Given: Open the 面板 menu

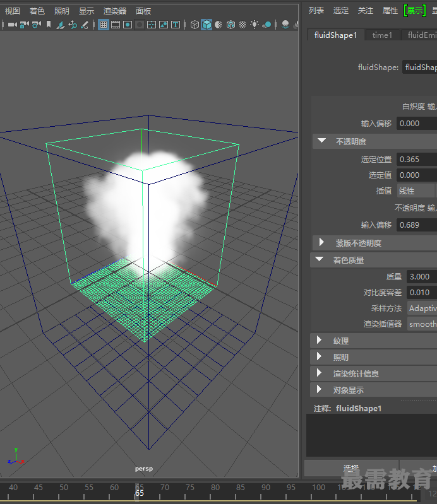Looking at the screenshot, I should pos(143,11).
